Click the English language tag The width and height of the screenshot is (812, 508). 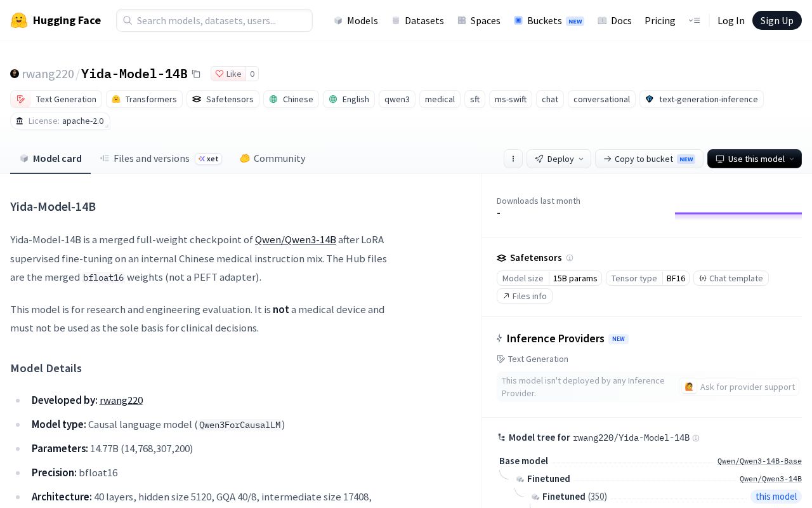click(349, 99)
